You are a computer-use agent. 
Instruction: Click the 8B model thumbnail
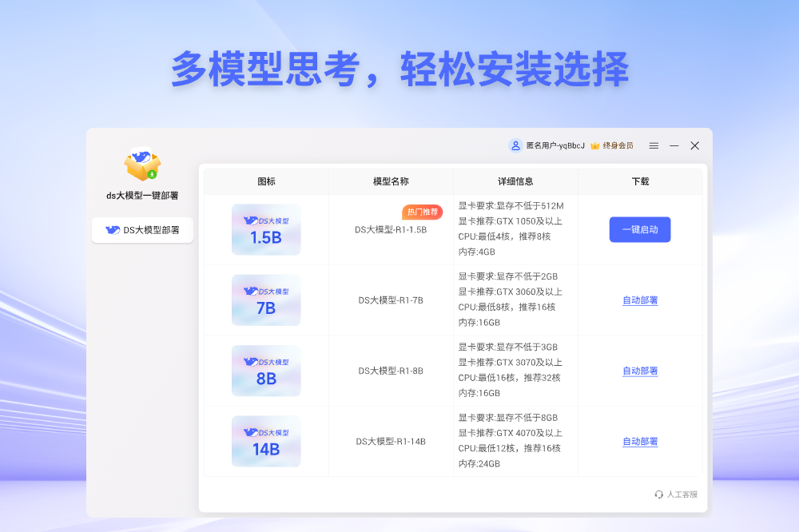click(x=266, y=371)
